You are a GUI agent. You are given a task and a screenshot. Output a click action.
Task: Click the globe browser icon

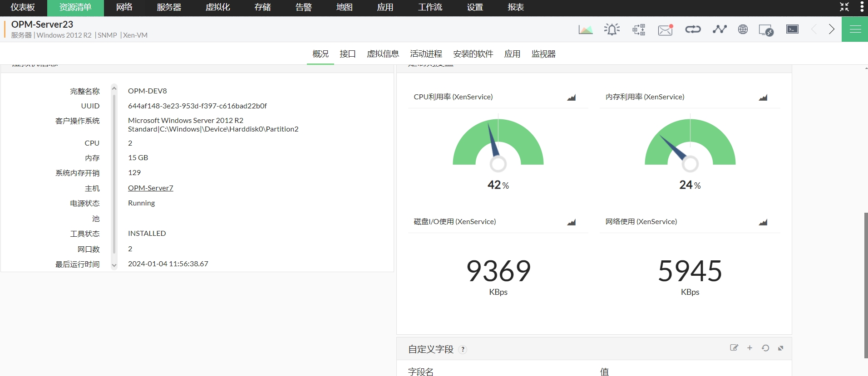point(743,29)
